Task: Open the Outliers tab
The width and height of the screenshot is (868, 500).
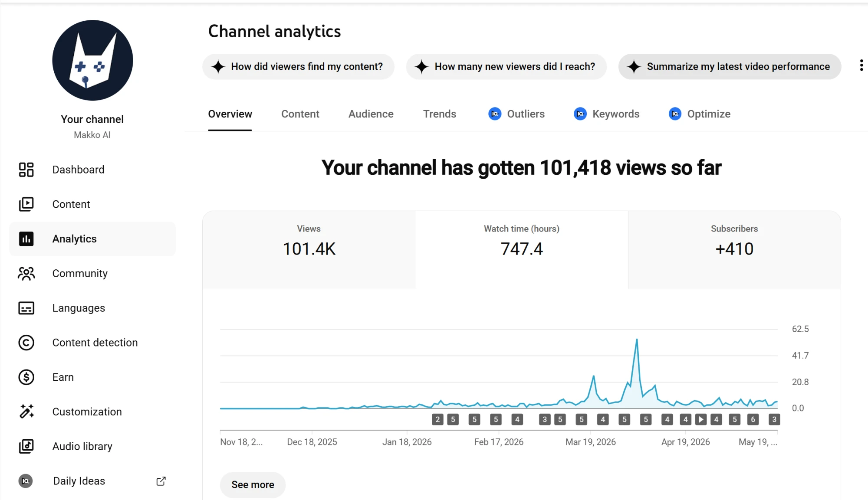Action: [516, 114]
